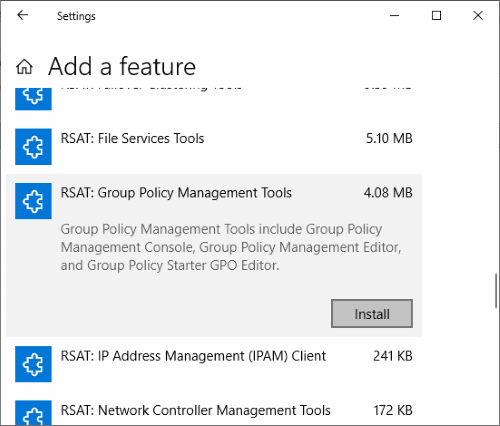The image size is (500, 426).
Task: Select the RSAT File Services Tools puzzle icon
Action: (33, 147)
